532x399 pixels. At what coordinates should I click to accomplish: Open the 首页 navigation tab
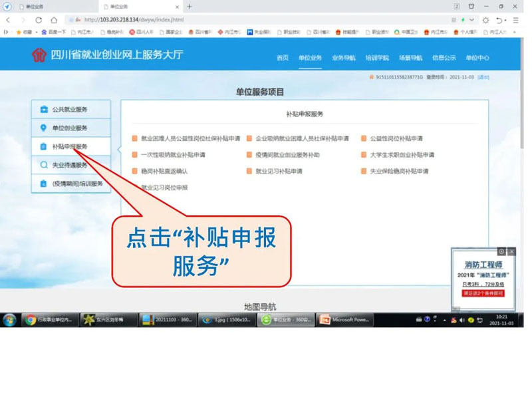[x=283, y=58]
